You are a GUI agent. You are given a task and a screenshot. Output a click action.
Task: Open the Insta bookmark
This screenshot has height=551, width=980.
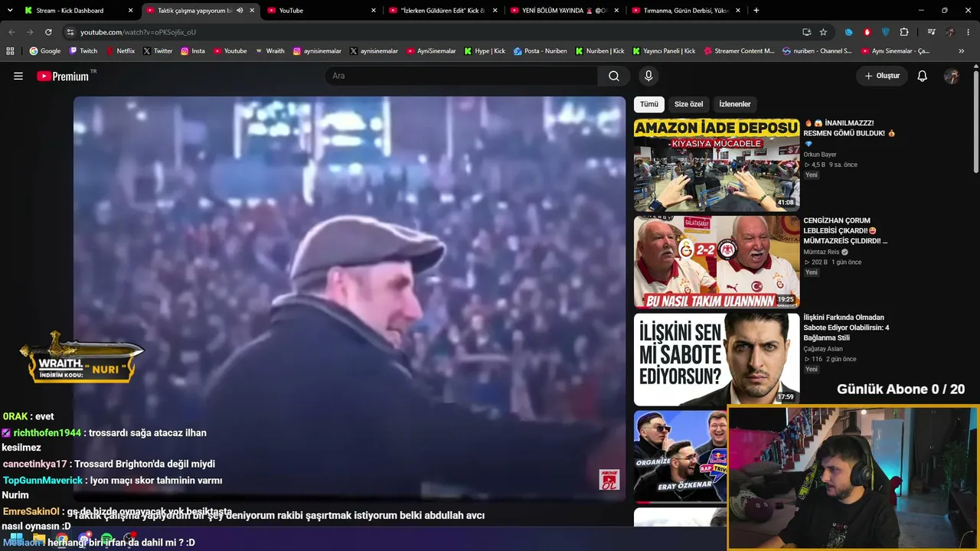point(193,51)
